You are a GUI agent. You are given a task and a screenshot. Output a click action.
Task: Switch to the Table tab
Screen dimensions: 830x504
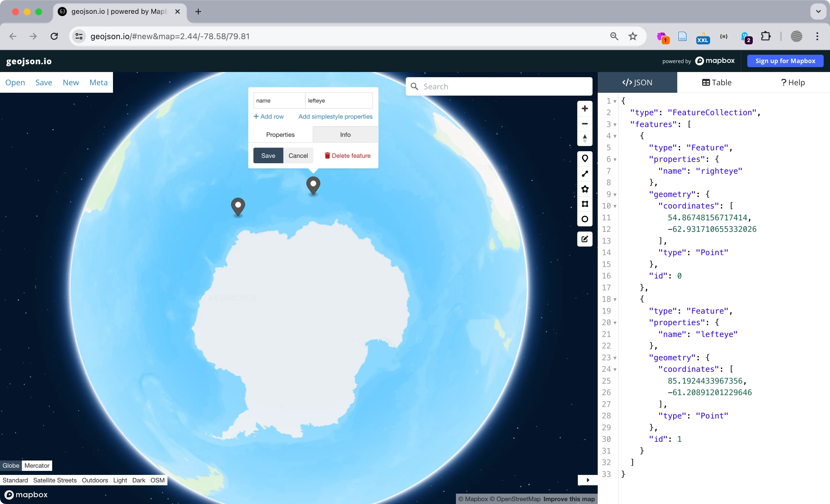tap(716, 82)
